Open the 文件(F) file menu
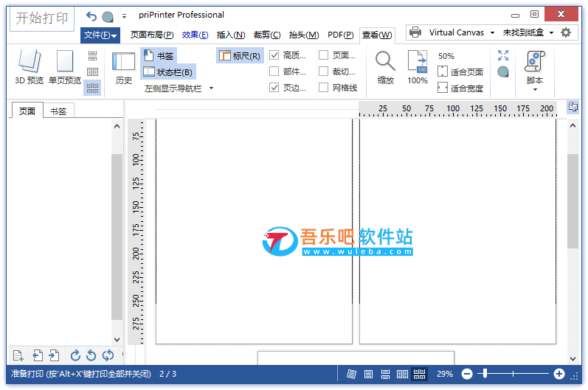 pos(100,35)
